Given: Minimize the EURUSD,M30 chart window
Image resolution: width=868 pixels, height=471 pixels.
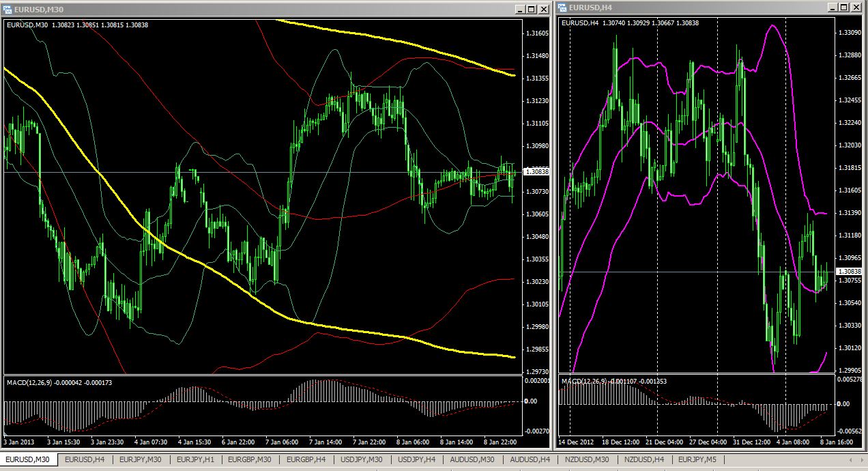Looking at the screenshot, I should coord(521,9).
